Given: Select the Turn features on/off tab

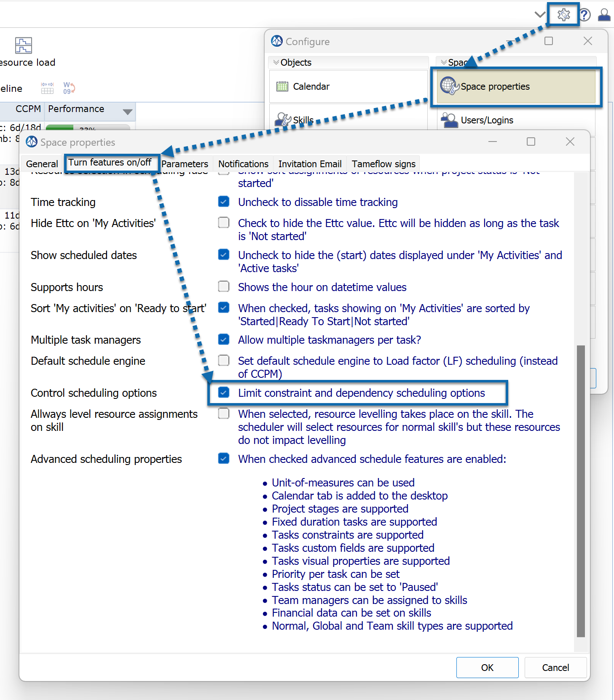Looking at the screenshot, I should (x=110, y=162).
